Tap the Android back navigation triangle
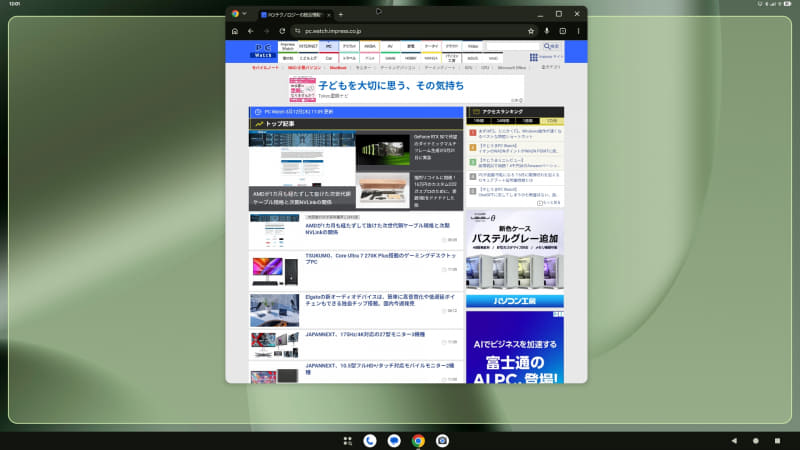The image size is (800, 450). click(x=734, y=441)
